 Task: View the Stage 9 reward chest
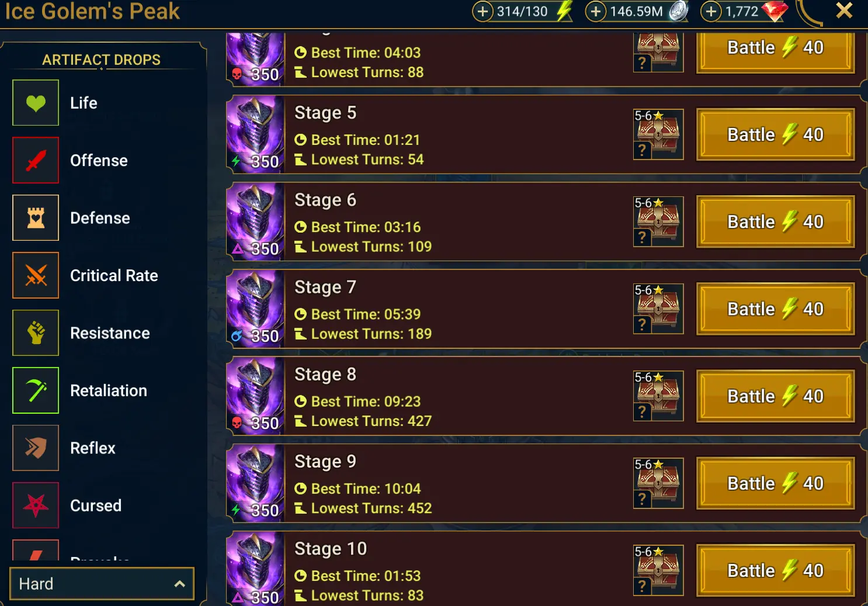pyautogui.click(x=658, y=483)
